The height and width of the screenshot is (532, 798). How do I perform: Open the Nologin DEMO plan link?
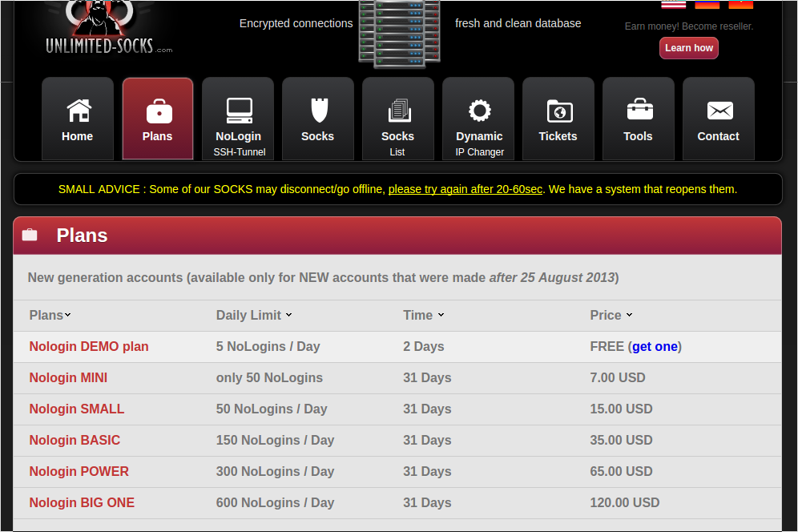click(x=89, y=347)
